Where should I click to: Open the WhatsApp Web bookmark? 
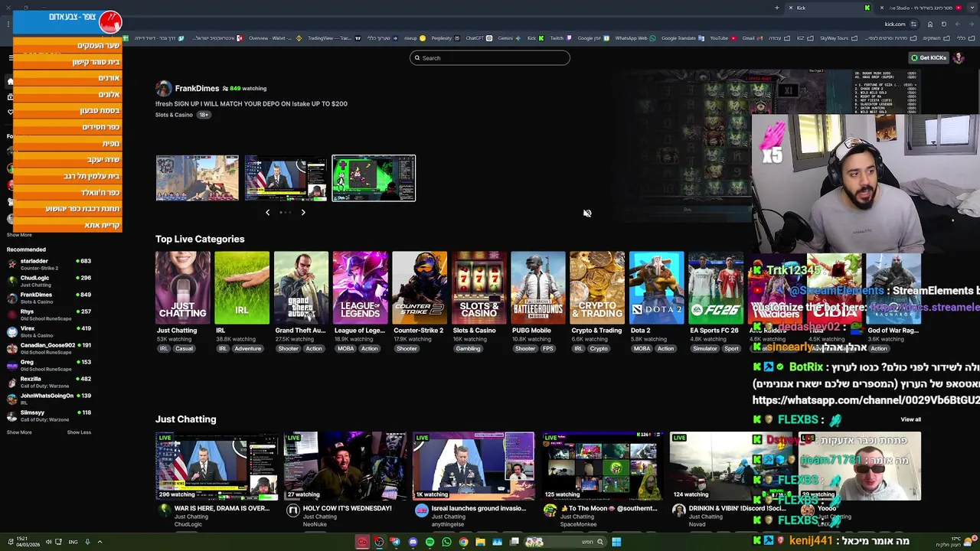(628, 38)
